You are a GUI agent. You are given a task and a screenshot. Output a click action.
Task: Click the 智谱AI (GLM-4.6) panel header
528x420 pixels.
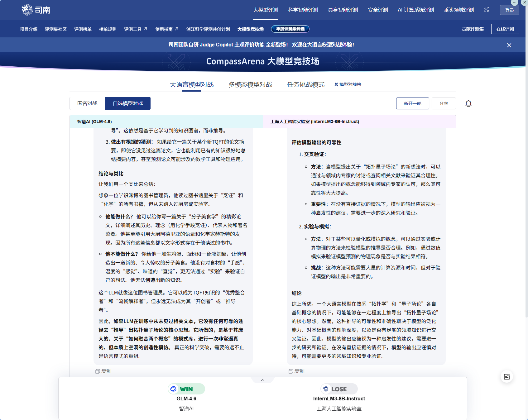(x=166, y=122)
